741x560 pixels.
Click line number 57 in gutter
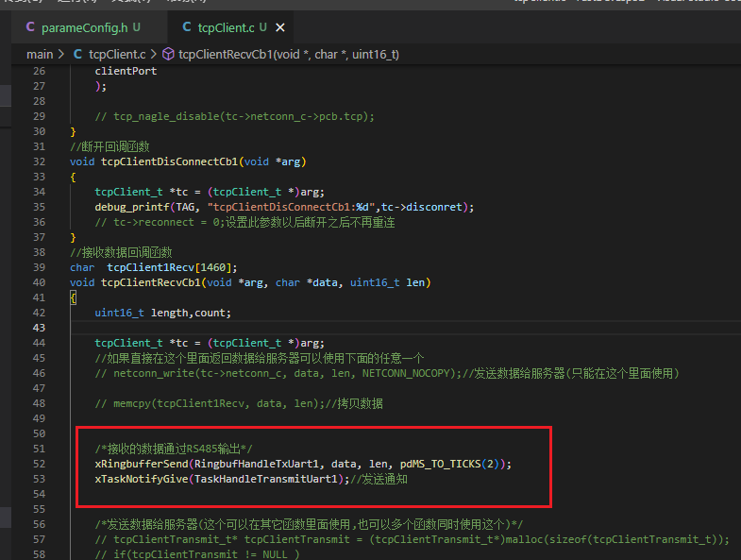click(40, 539)
